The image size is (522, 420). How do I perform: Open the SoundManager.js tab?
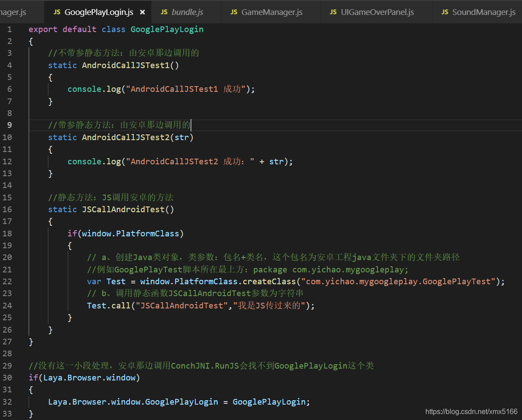coord(477,12)
